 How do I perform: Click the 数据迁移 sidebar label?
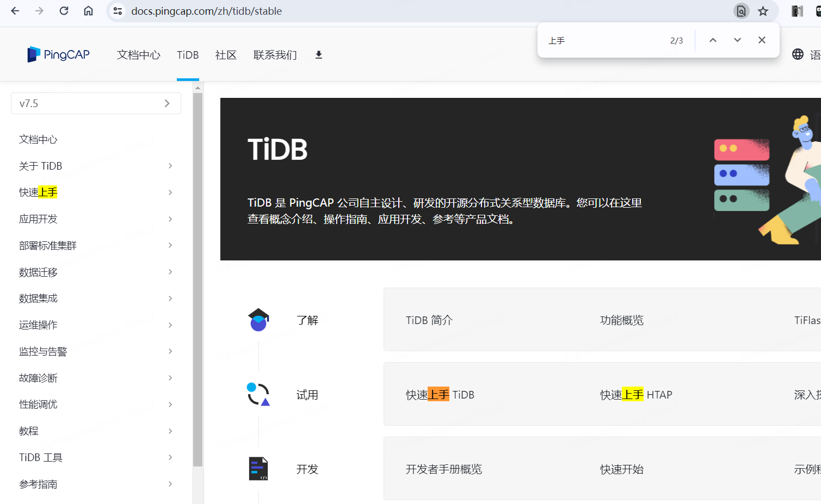pyautogui.click(x=38, y=272)
